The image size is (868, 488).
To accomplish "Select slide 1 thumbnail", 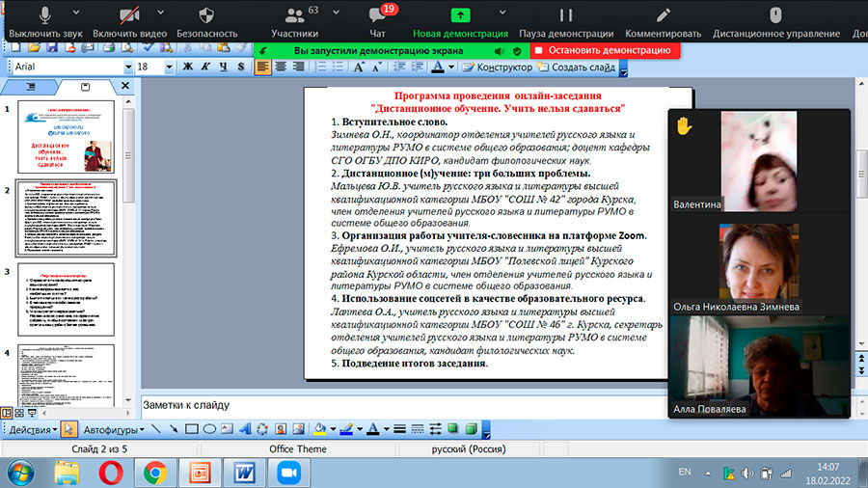I will tap(66, 137).
